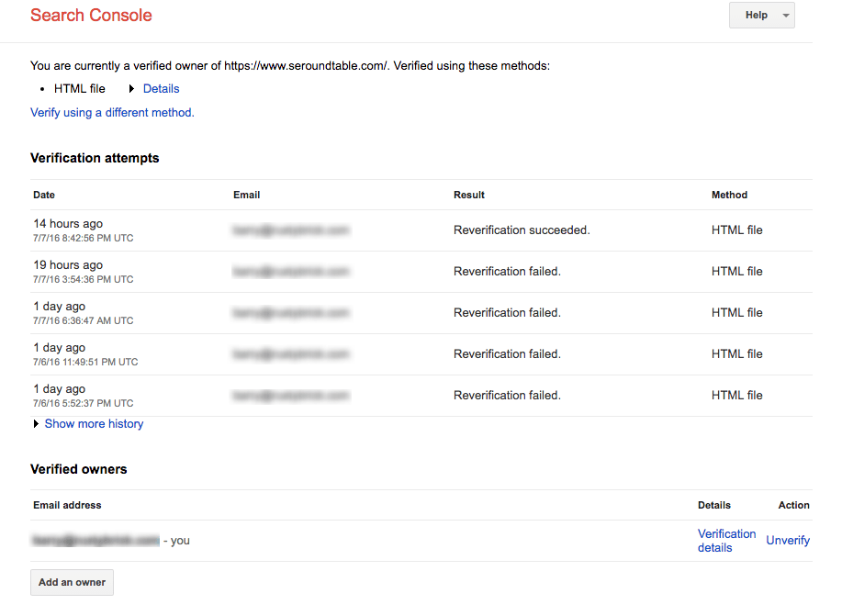Select the verified owner email address

pos(96,540)
